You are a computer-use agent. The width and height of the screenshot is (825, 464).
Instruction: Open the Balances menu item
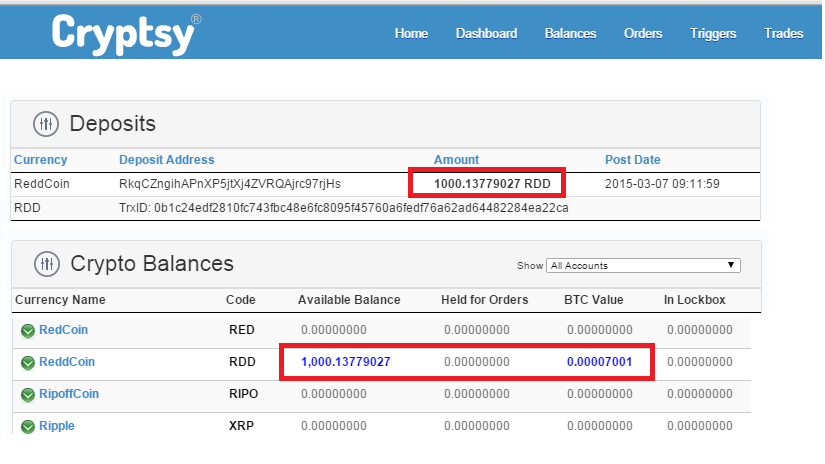[570, 34]
